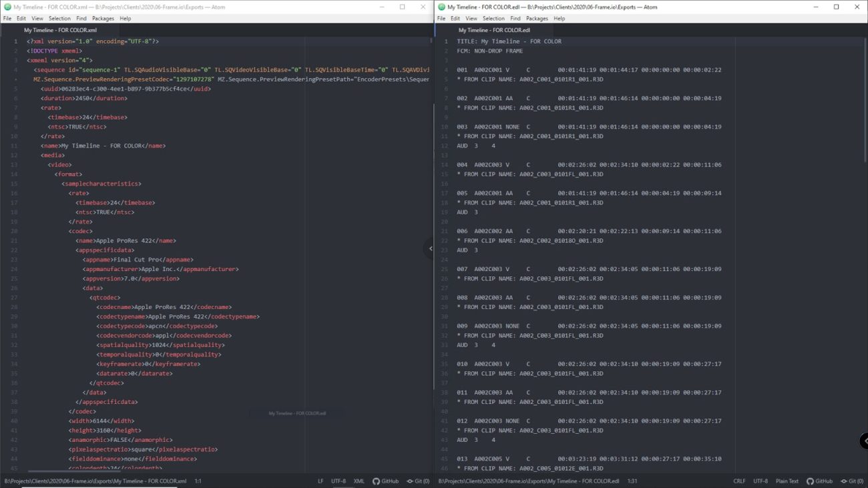Click the .edl file path in right status bar
The width and height of the screenshot is (868, 488).
click(529, 481)
